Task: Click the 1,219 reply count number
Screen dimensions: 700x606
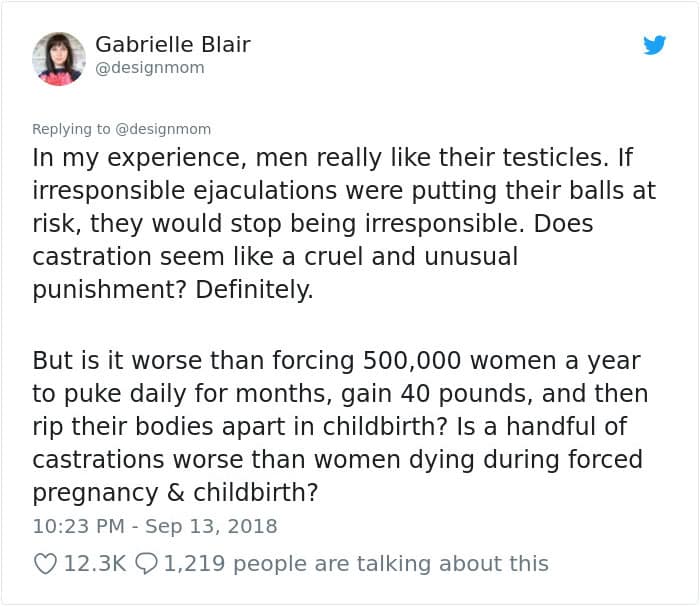Action: (x=194, y=564)
